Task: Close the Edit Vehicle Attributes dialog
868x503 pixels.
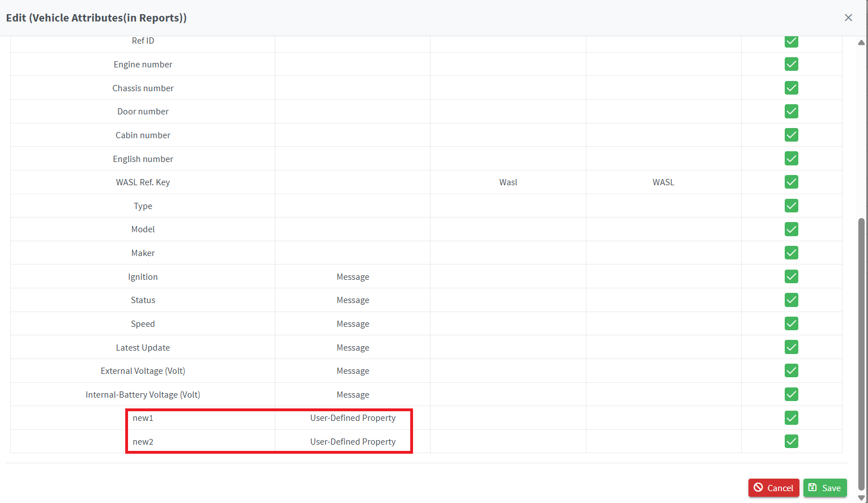Action: [x=848, y=18]
